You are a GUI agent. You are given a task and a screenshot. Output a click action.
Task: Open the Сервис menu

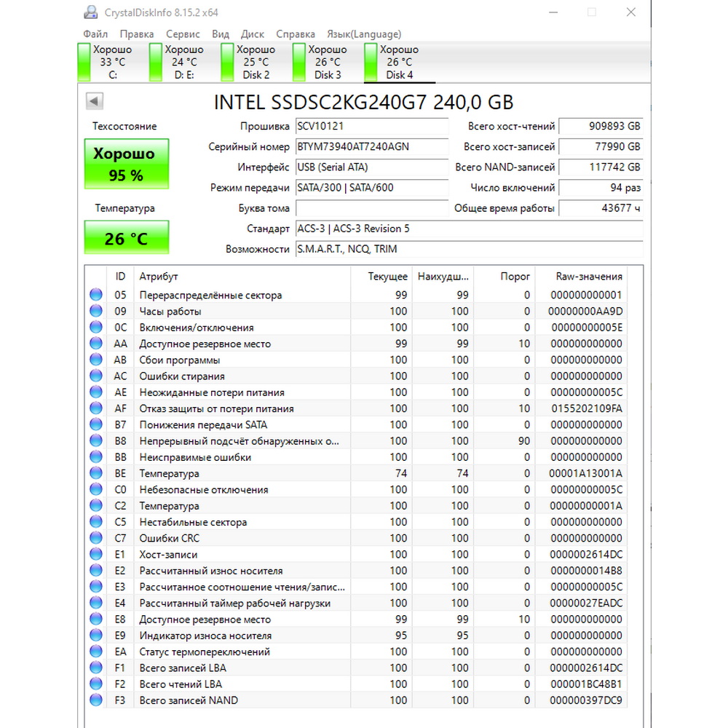point(183,34)
